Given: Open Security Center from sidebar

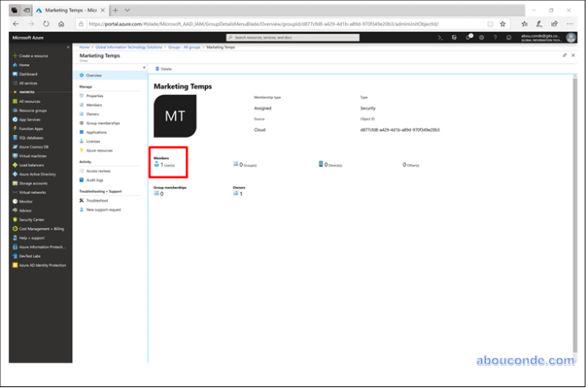Looking at the screenshot, I should [31, 219].
